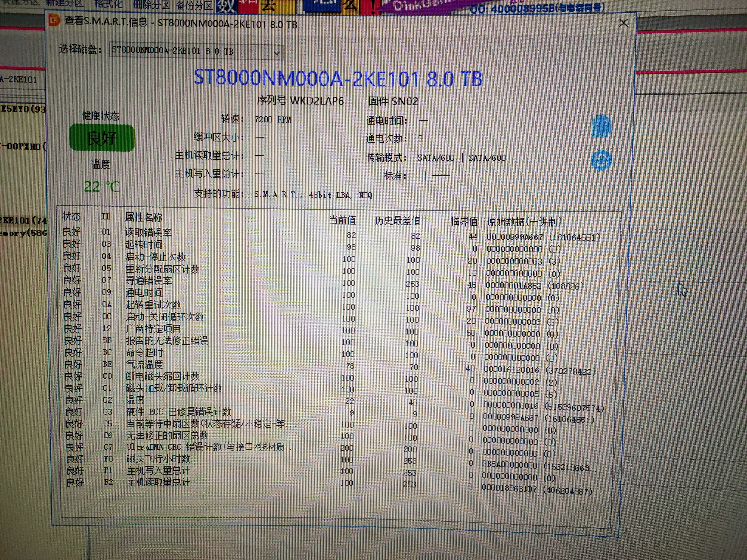Select the 重新分配扇区计数 row
The width and height of the screenshot is (747, 560).
(332, 271)
